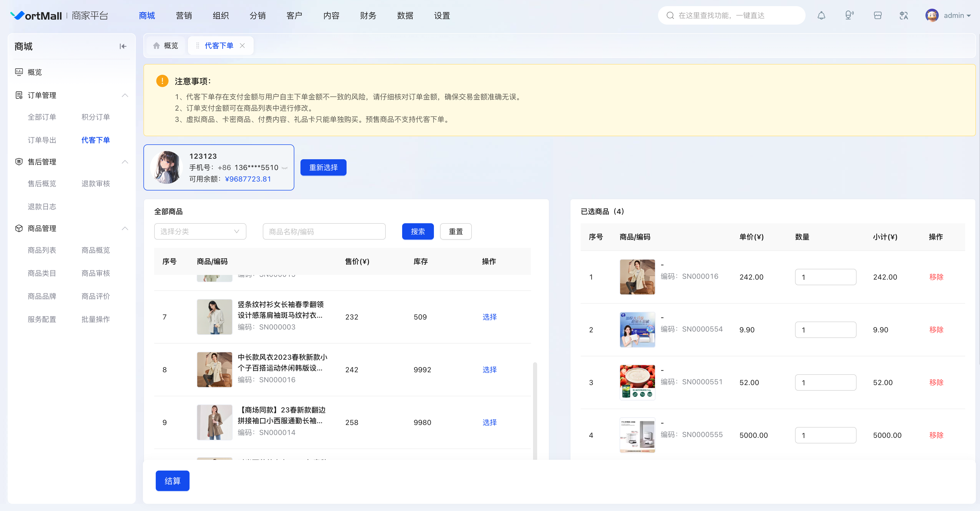Click the 售后管理 shield icon
The image size is (980, 511).
pyautogui.click(x=19, y=162)
